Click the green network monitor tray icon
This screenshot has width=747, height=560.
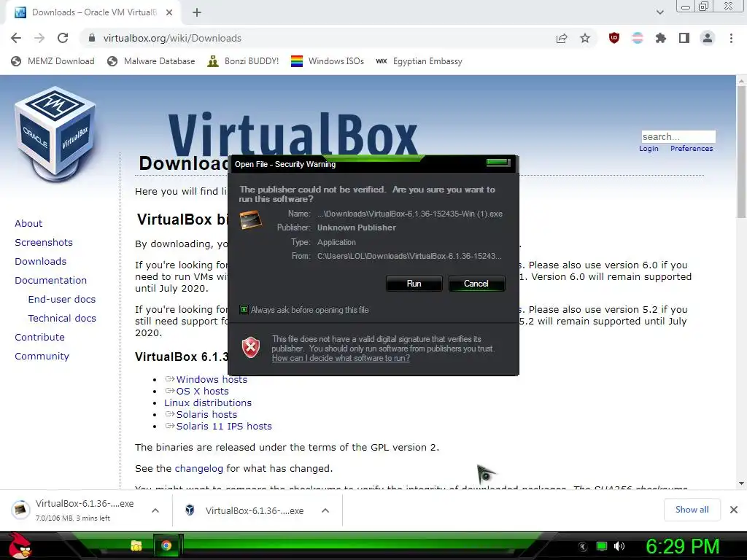602,546
